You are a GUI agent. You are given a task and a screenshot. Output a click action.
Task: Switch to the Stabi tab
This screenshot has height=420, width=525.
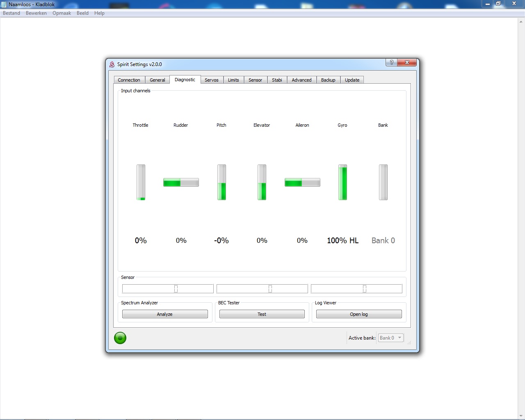tap(277, 80)
